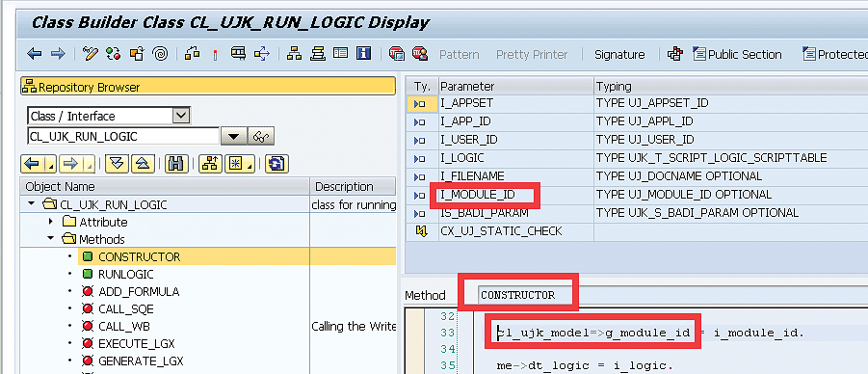The height and width of the screenshot is (374, 868).
Task: Click the set breakpoint stop-sign icon
Action: 396,54
